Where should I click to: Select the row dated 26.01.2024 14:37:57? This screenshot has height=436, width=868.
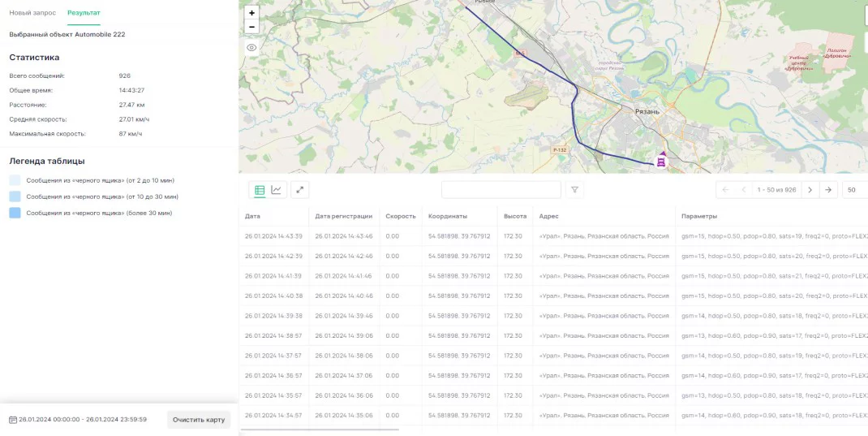(x=553, y=356)
